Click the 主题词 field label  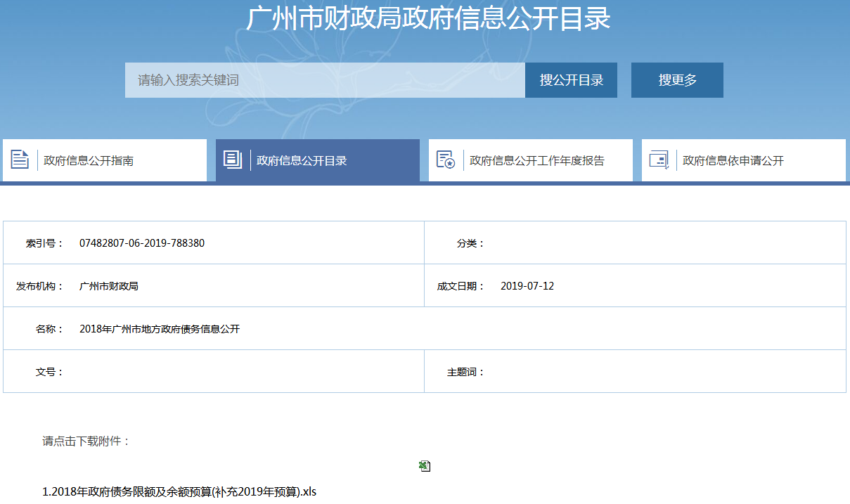[x=465, y=372]
